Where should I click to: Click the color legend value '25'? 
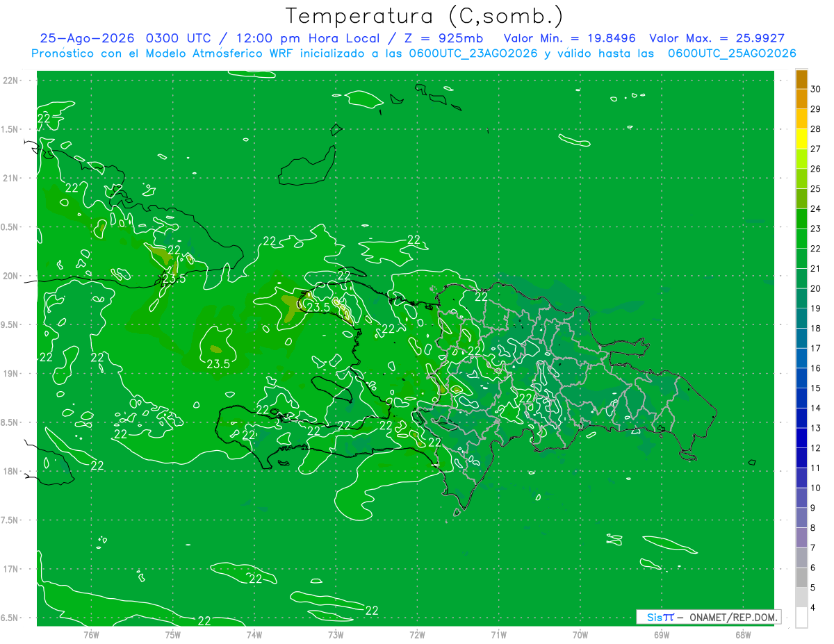point(816,188)
